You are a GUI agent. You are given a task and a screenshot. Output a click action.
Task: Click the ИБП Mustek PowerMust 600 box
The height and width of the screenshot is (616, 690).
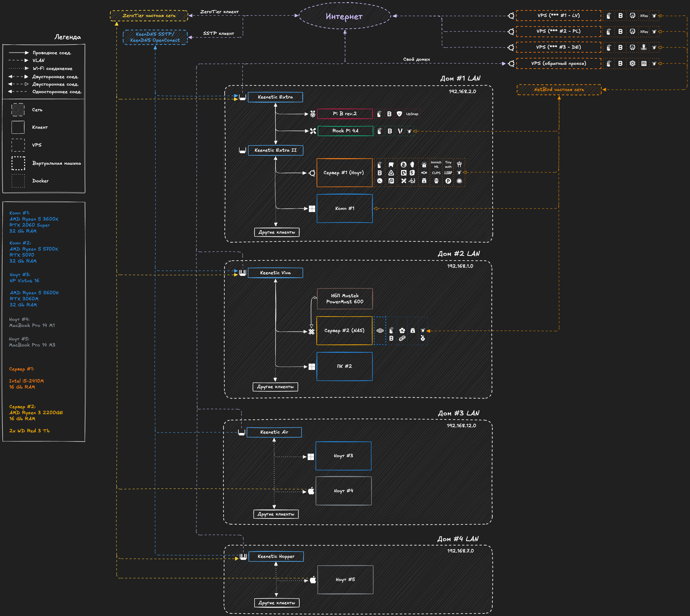click(344, 299)
